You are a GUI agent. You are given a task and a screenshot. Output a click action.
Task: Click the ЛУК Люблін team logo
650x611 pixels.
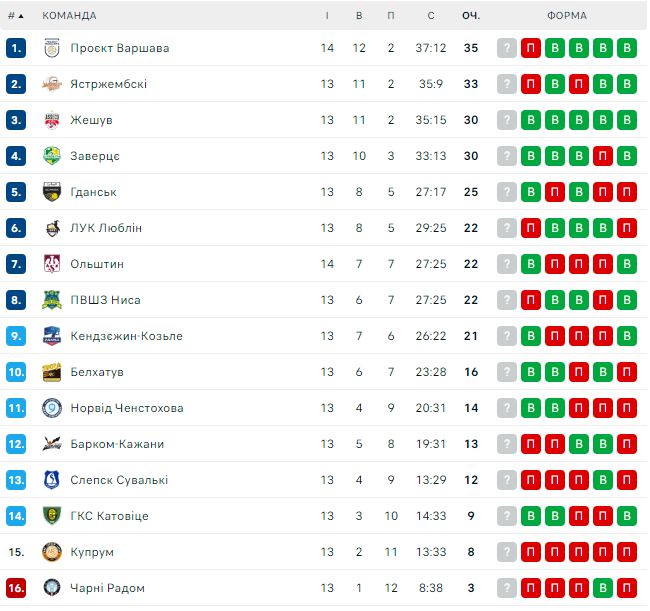(x=52, y=228)
